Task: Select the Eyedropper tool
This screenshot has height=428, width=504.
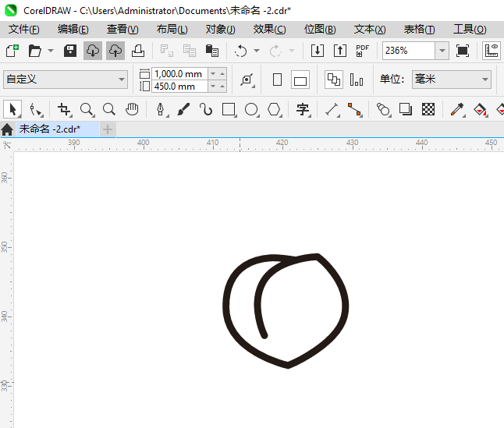Action: [457, 109]
